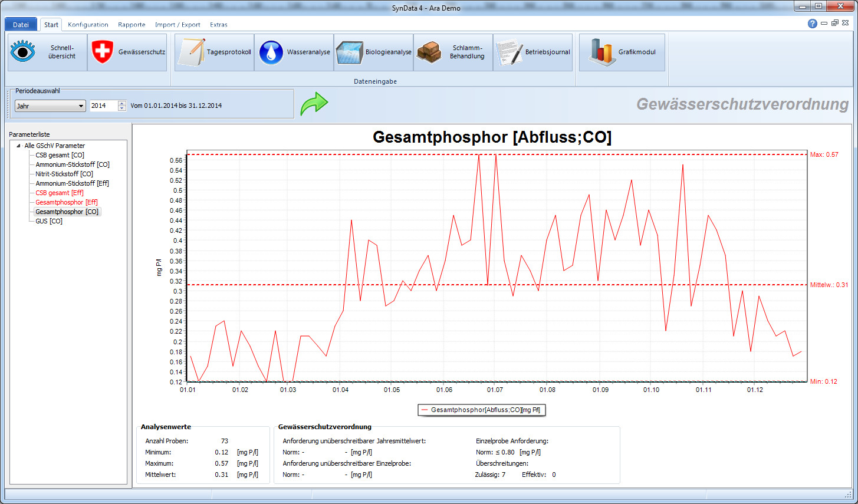Image resolution: width=858 pixels, height=504 pixels.
Task: Minimize the ribbon via the small dash icon
Action: tap(824, 24)
